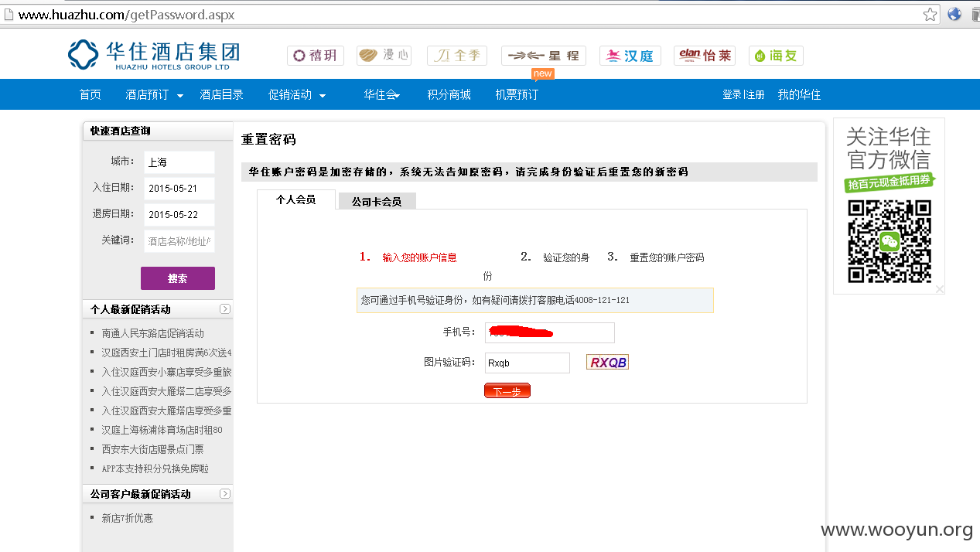Click step text 输入您的账户信息
Image resolution: width=980 pixels, height=552 pixels.
(419, 257)
